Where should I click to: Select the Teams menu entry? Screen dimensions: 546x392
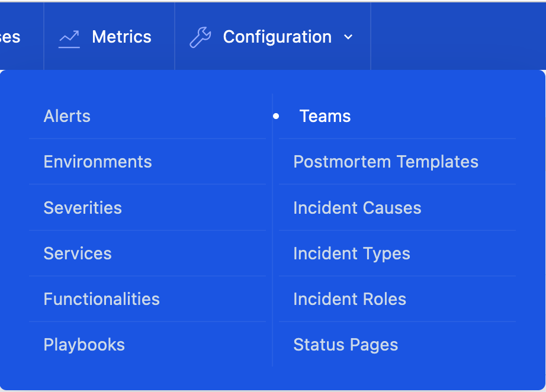[x=325, y=116]
